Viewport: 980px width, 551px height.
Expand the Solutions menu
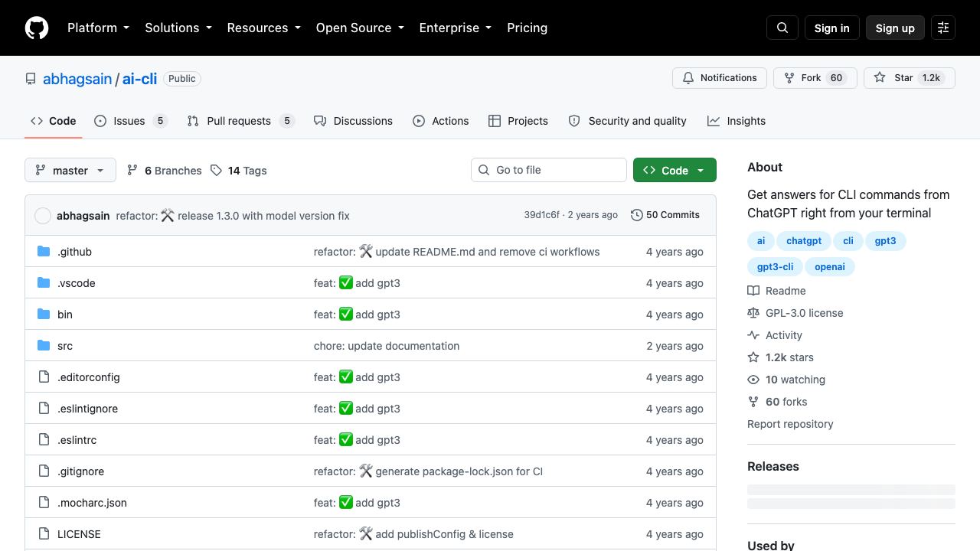click(178, 28)
